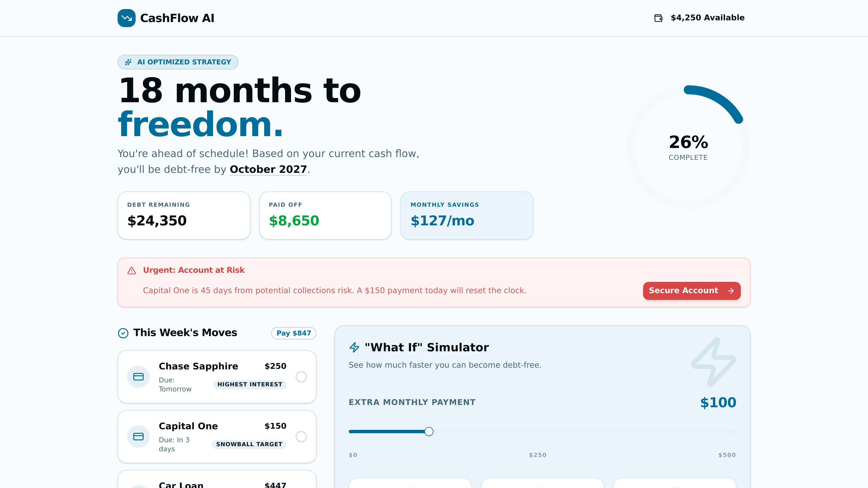Click the $250 mark on slider scale
The image size is (868, 488).
tap(537, 455)
